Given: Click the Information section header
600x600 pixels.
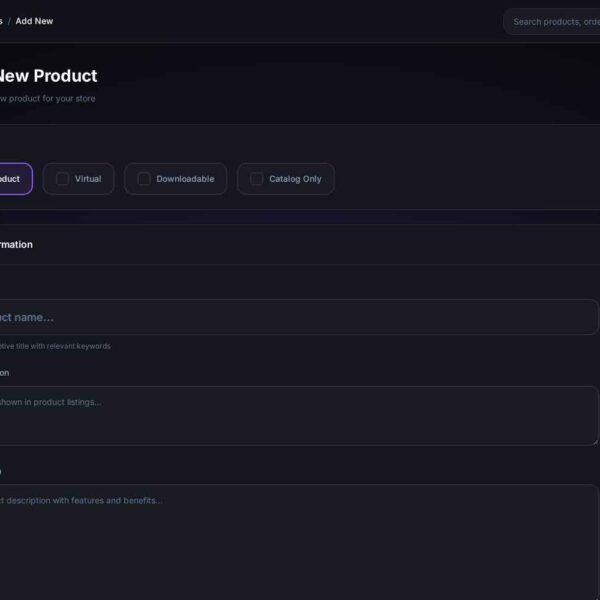Looking at the screenshot, I should [17, 244].
